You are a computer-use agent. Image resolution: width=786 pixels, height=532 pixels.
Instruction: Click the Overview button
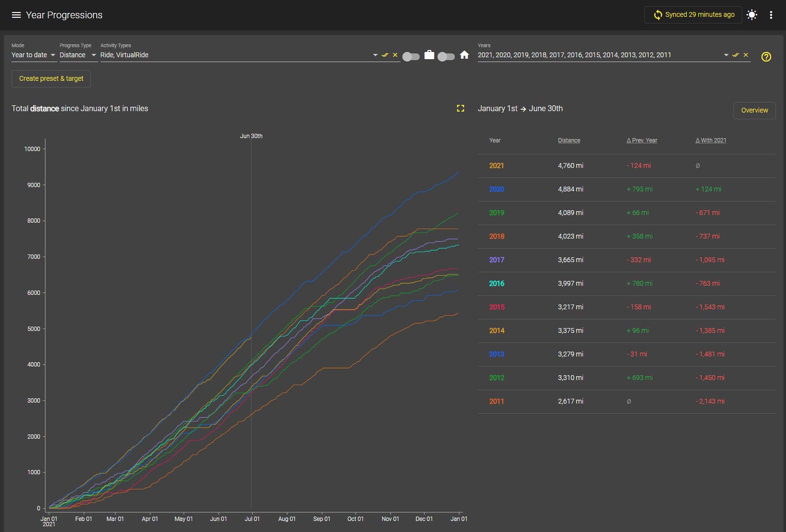[754, 110]
